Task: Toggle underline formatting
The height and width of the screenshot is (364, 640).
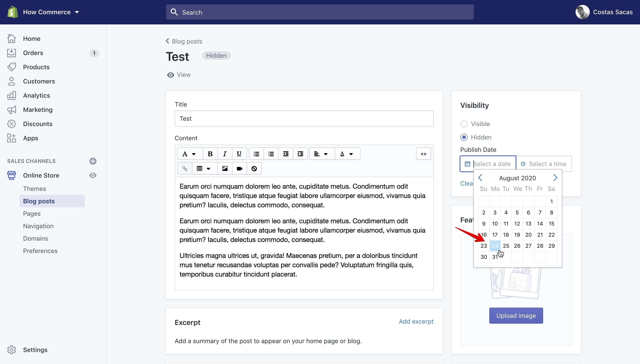Action: tap(239, 154)
